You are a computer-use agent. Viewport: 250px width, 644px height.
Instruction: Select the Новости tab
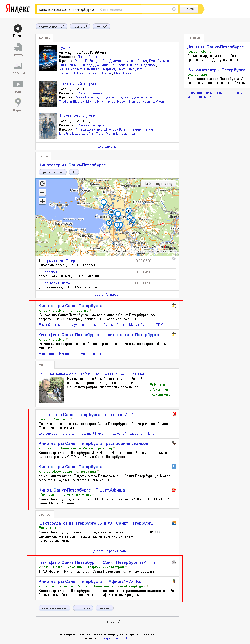tap(45, 365)
